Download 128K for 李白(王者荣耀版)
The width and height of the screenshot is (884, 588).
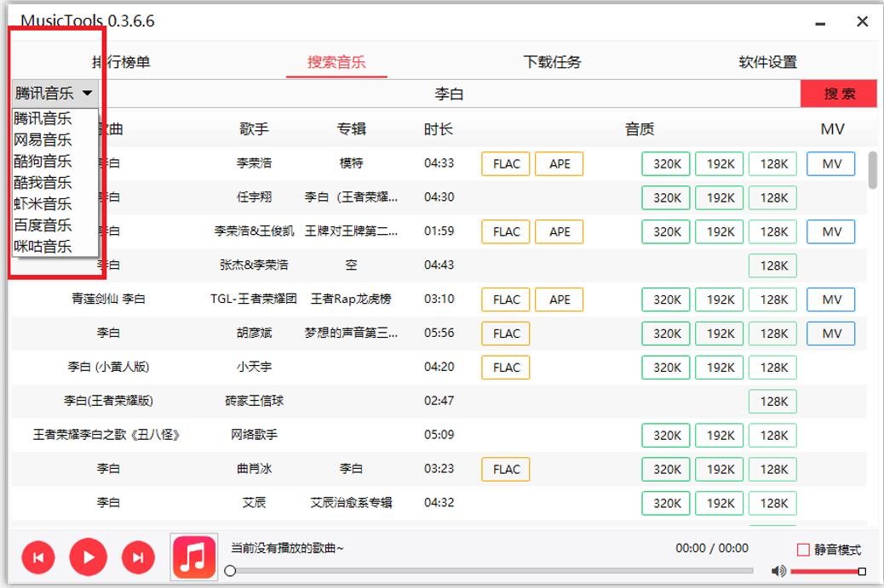(773, 402)
